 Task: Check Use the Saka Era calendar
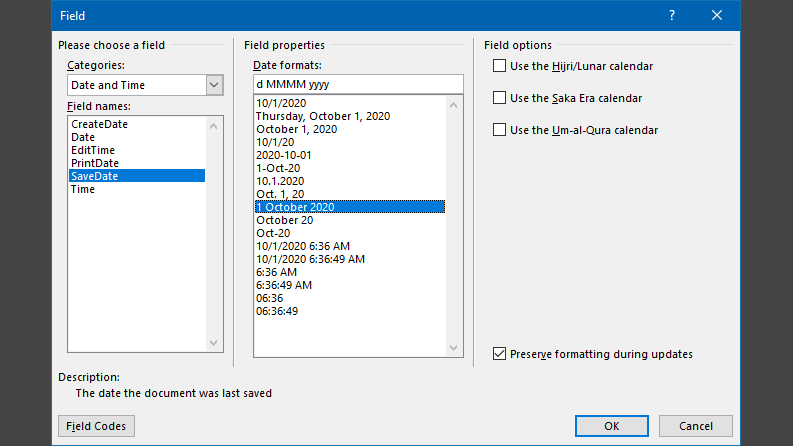click(499, 98)
